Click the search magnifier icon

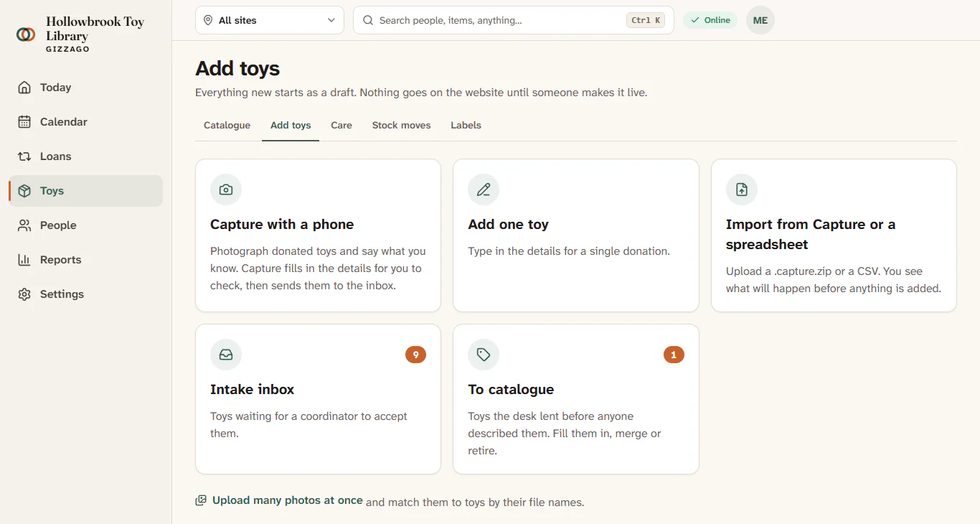point(368,20)
